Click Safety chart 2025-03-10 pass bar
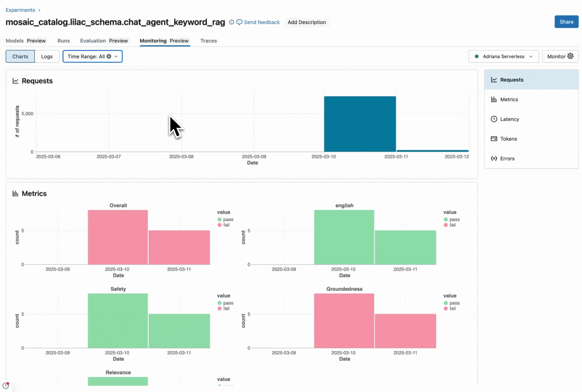582x392 pixels. click(x=118, y=321)
